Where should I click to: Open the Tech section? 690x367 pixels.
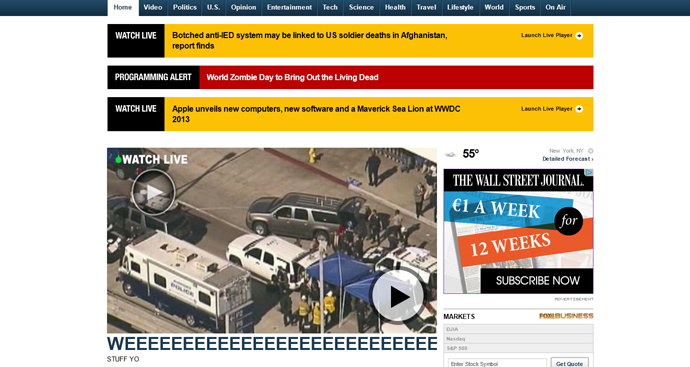(330, 7)
